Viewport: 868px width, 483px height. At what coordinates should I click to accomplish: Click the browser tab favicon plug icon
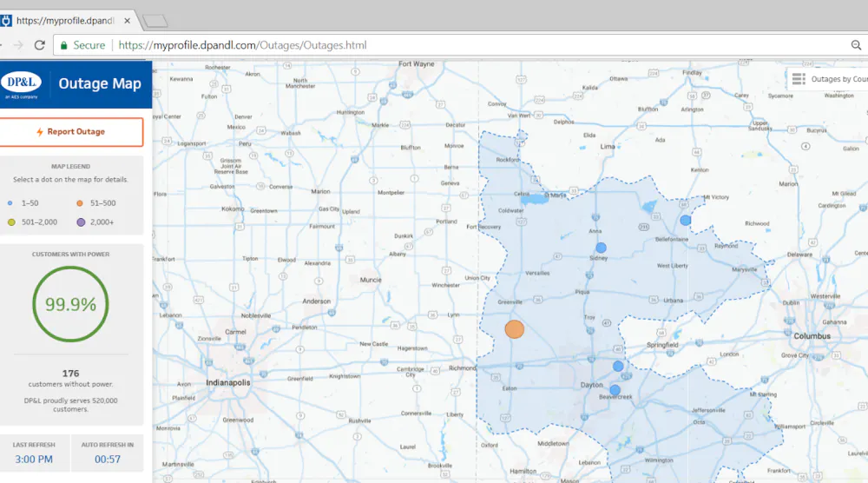[5, 21]
